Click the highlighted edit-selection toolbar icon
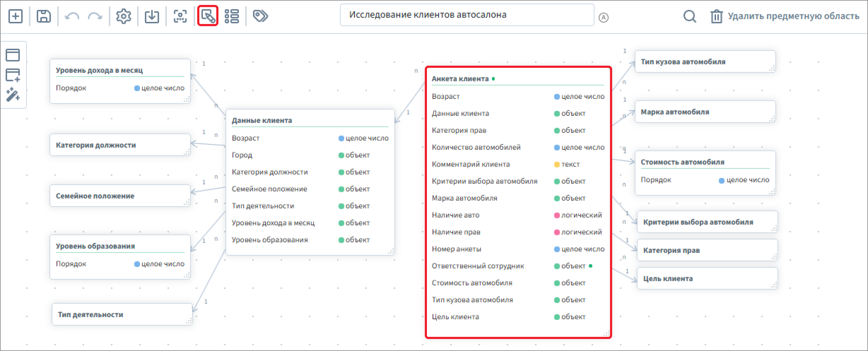Image resolution: width=868 pixels, height=351 pixels. click(208, 16)
